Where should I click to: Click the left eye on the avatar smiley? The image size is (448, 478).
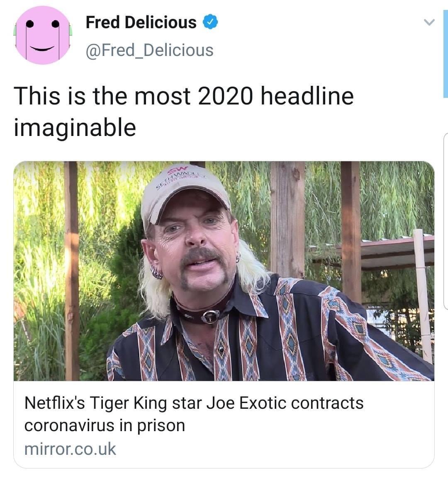(29, 23)
